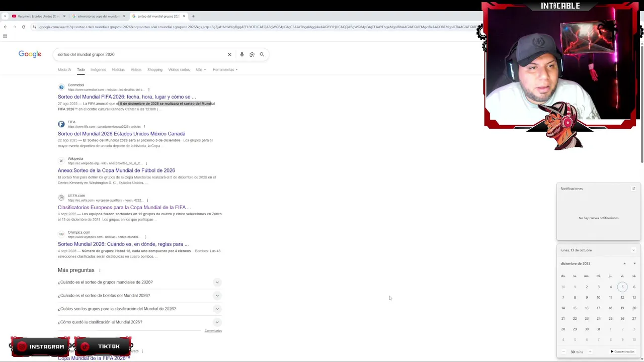Start voice search with microphone icon
This screenshot has width=644, height=362.
point(242,54)
